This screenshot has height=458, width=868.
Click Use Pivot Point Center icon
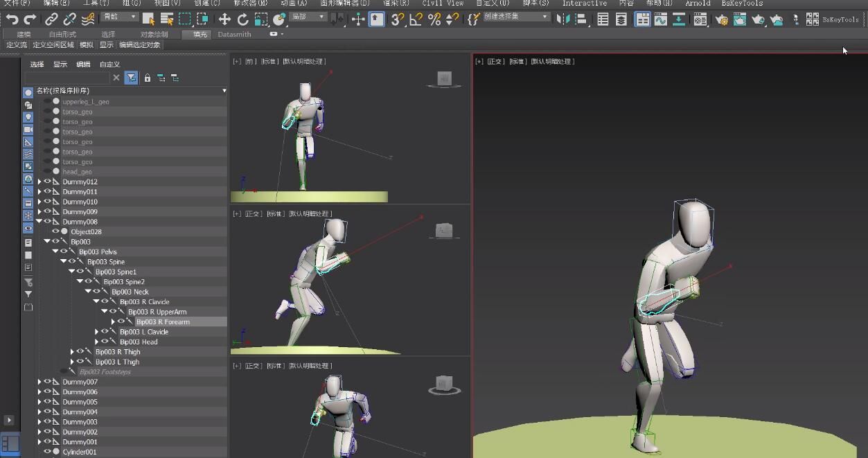pyautogui.click(x=337, y=19)
